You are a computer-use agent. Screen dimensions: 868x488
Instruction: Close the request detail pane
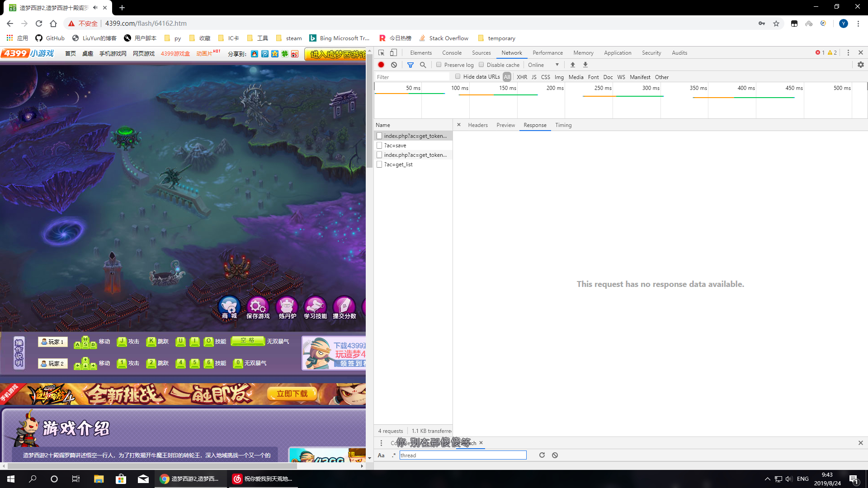pos(459,125)
